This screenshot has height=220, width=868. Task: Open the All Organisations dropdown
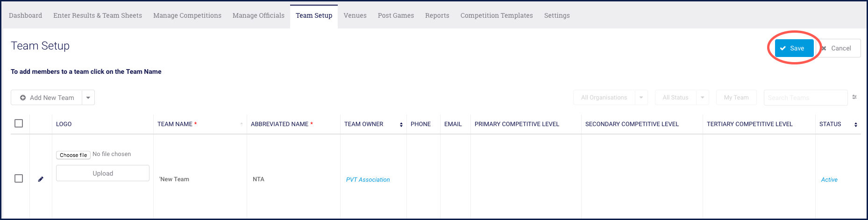click(x=610, y=98)
